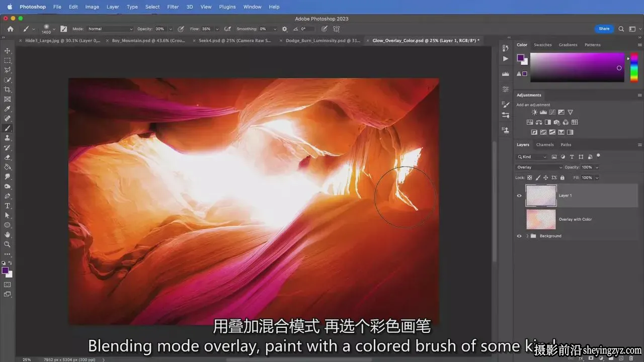Toggle the layer filter on/off switch
Screen dimensions: 644x362
pyautogui.click(x=598, y=156)
